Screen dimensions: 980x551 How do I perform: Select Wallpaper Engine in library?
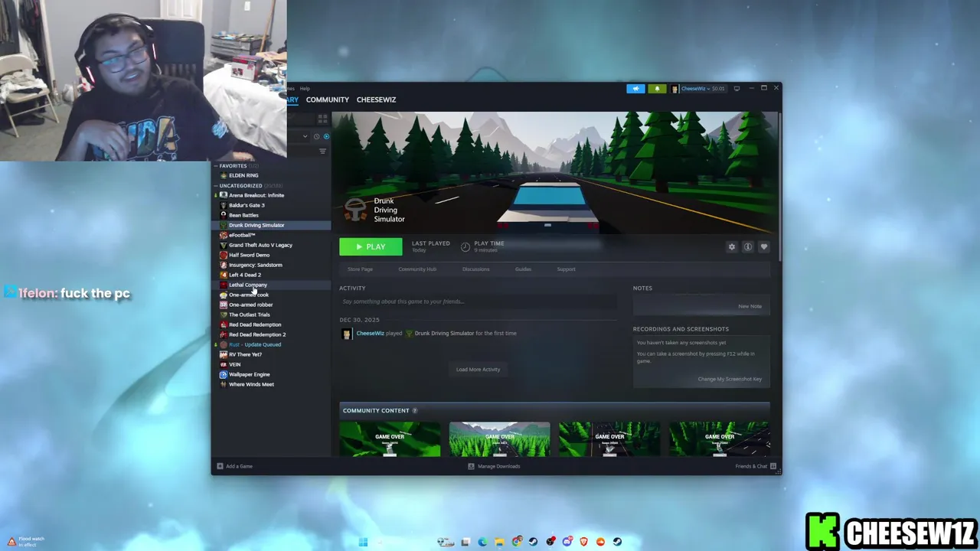(271, 374)
